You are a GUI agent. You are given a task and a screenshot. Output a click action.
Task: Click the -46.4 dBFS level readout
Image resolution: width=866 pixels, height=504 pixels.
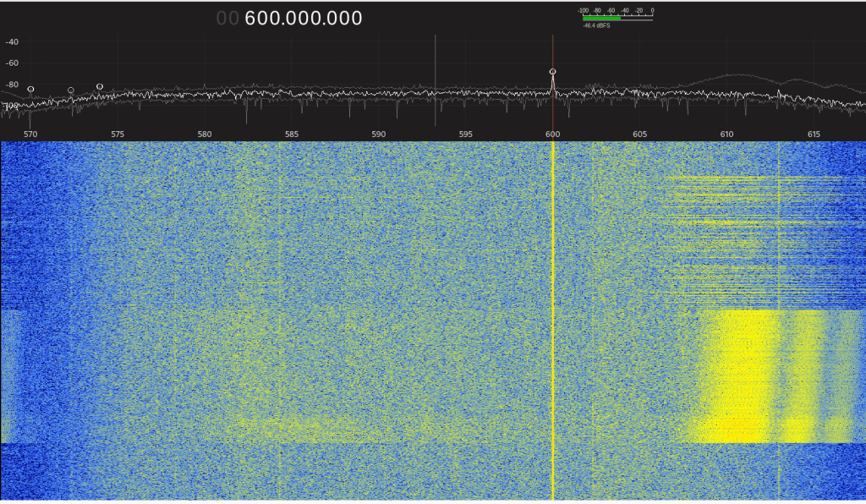(x=596, y=26)
